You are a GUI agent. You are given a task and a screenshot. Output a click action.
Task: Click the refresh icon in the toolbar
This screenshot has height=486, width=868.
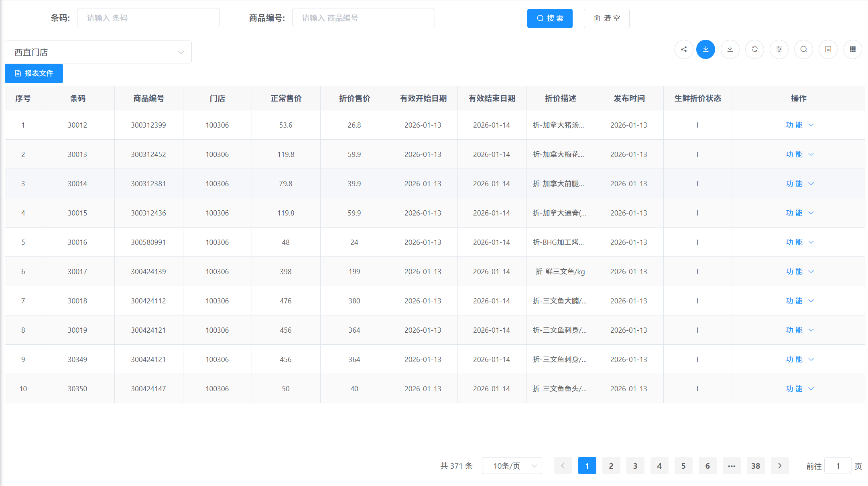pos(754,49)
